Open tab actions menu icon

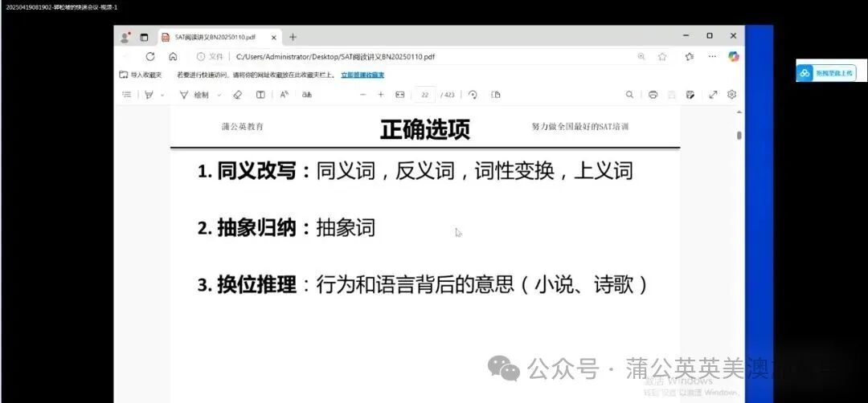coord(144,38)
